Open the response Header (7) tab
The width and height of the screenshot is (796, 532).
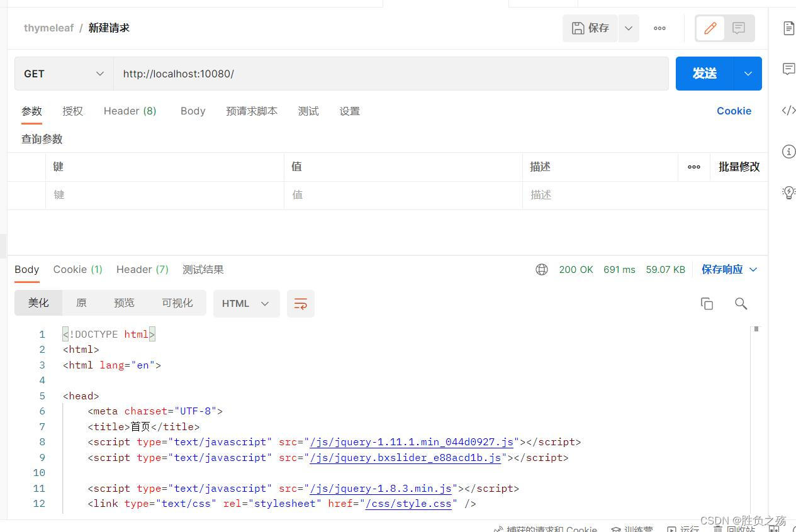point(143,270)
